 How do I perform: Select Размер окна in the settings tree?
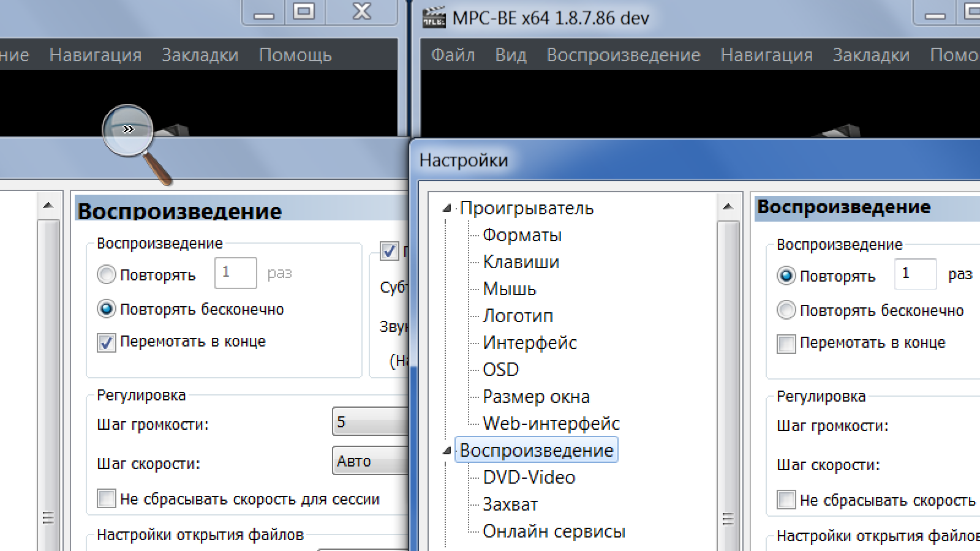pyautogui.click(x=536, y=397)
